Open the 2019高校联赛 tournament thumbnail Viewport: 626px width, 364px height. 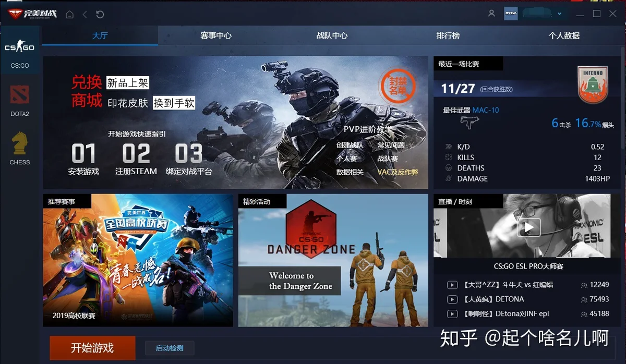coord(138,260)
